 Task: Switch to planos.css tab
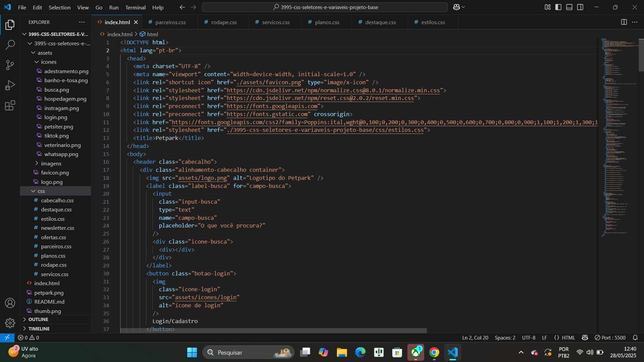pyautogui.click(x=327, y=22)
